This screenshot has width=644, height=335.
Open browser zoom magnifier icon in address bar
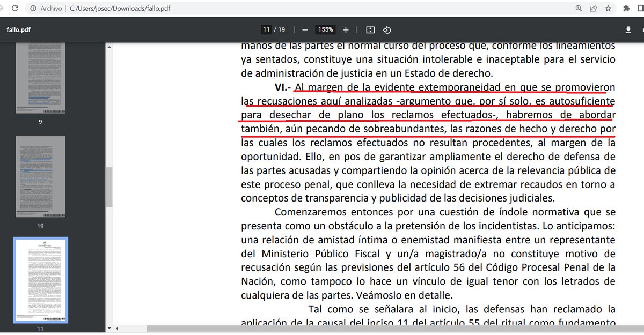[x=579, y=9]
